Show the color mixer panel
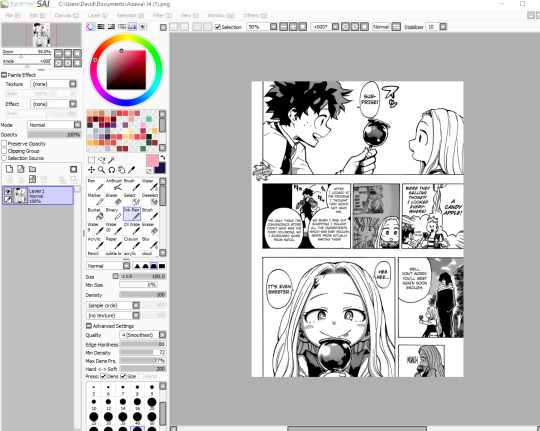The height and width of the screenshot is (431, 540). (x=122, y=27)
